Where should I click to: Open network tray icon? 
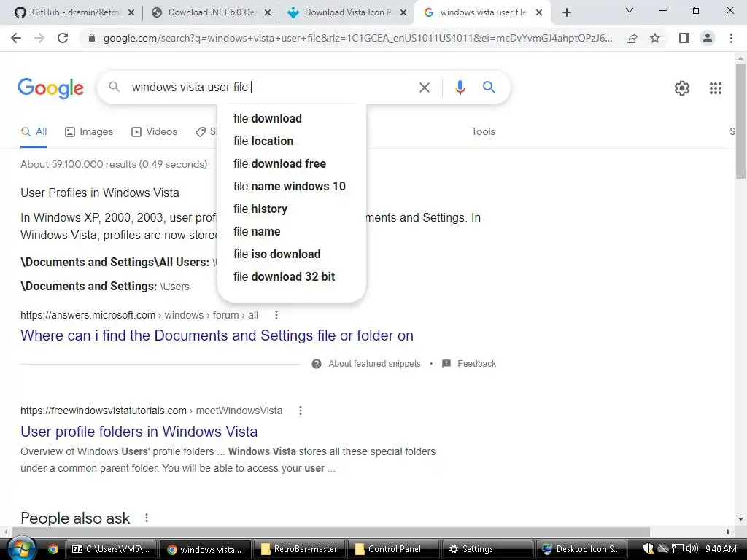(x=678, y=548)
